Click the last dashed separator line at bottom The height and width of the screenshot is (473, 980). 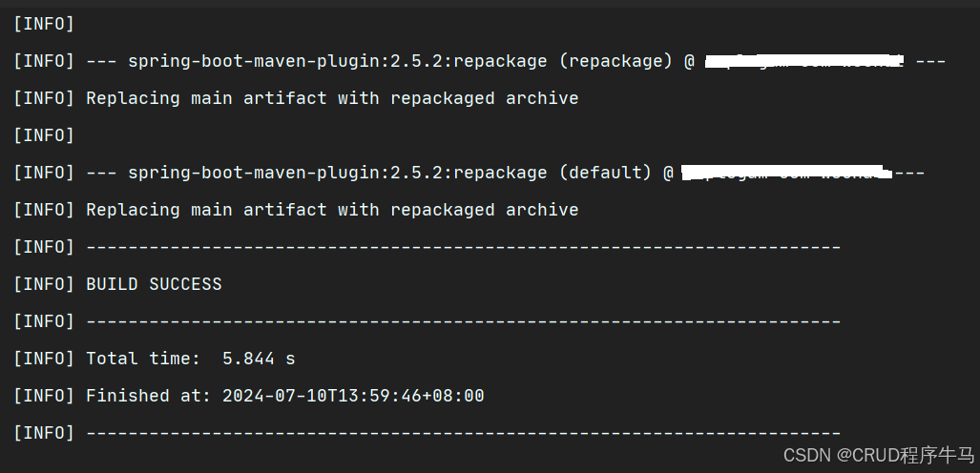pyautogui.click(x=463, y=433)
